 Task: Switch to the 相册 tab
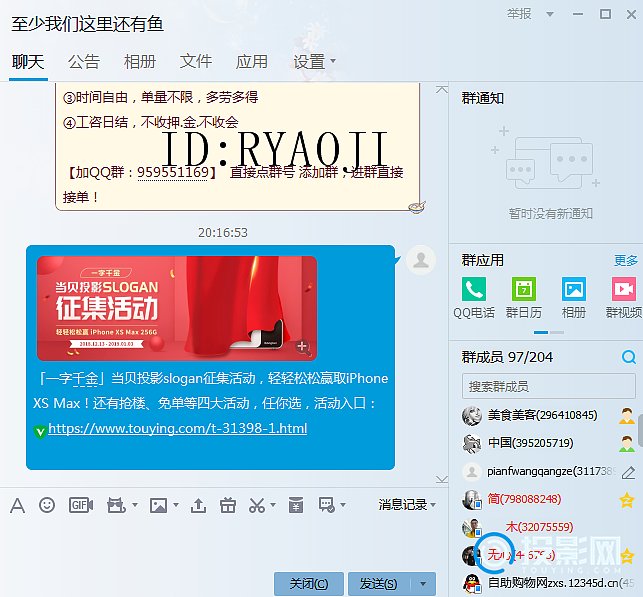140,62
